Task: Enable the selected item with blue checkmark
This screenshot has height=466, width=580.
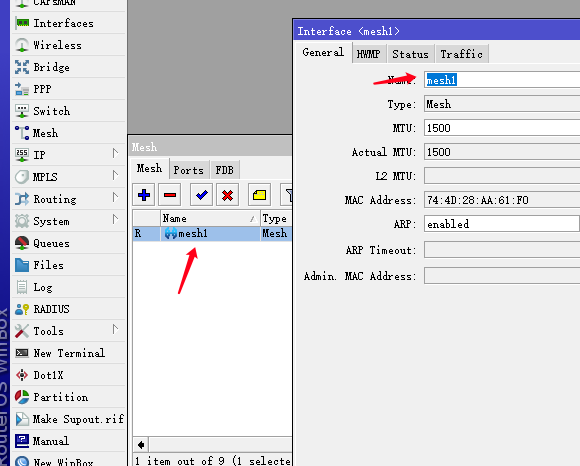Action: (x=201, y=195)
